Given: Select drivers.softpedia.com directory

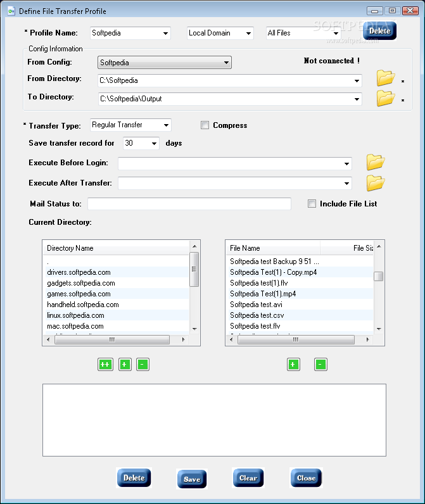Looking at the screenshot, I should pos(116,272).
